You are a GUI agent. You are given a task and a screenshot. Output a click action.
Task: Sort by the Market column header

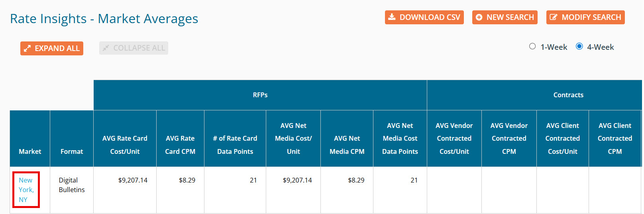pos(30,151)
